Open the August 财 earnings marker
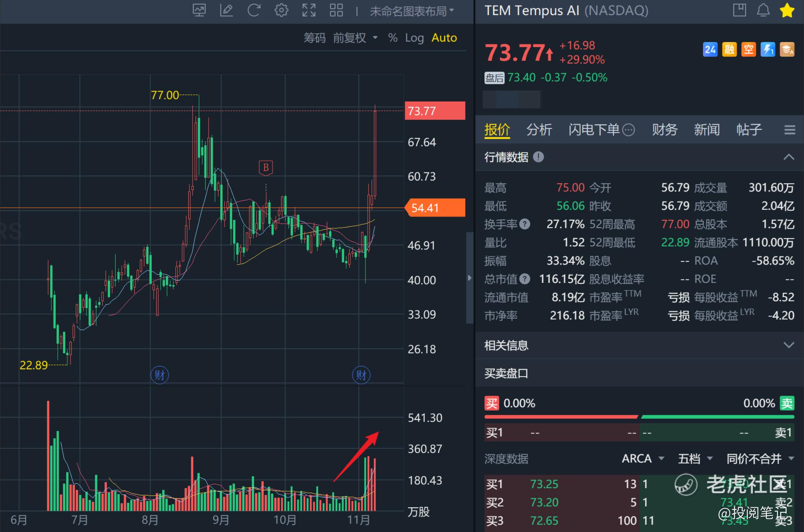The width and height of the screenshot is (804, 532). click(x=159, y=375)
